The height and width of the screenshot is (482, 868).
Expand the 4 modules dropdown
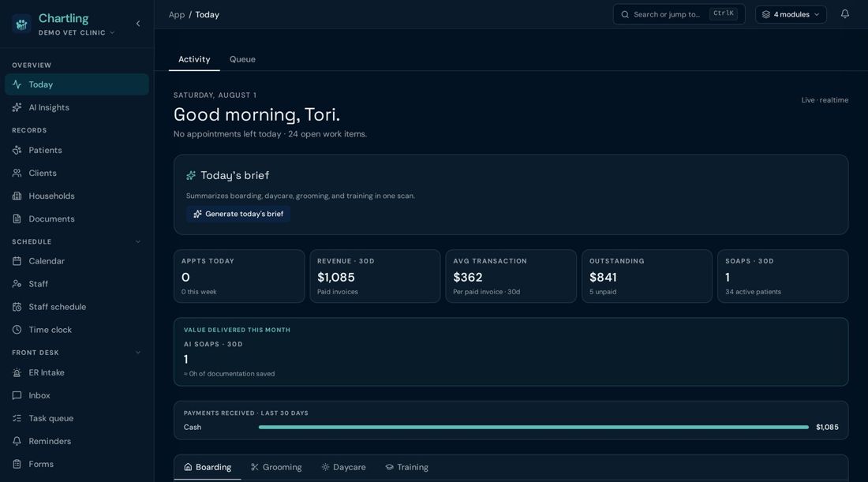791,14
